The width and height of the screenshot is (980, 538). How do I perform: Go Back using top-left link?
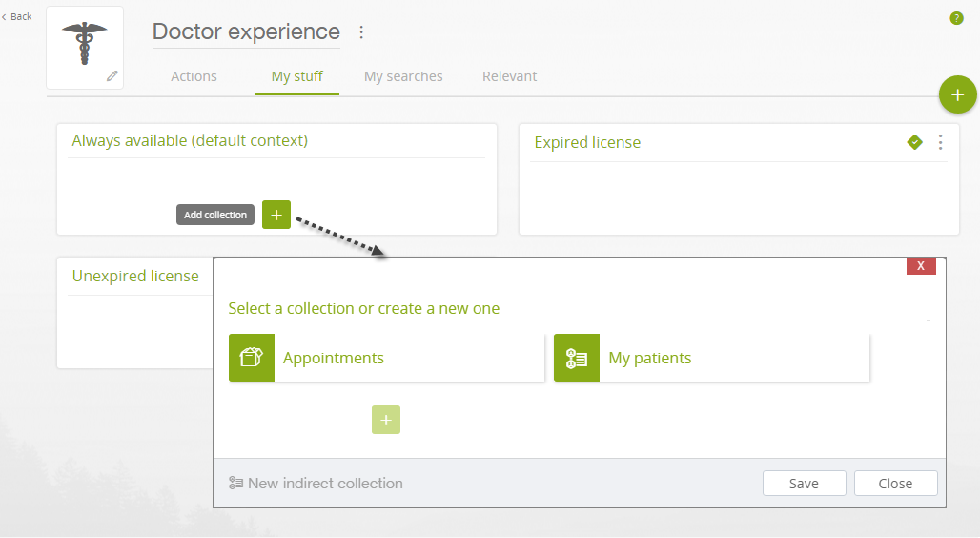click(x=17, y=17)
